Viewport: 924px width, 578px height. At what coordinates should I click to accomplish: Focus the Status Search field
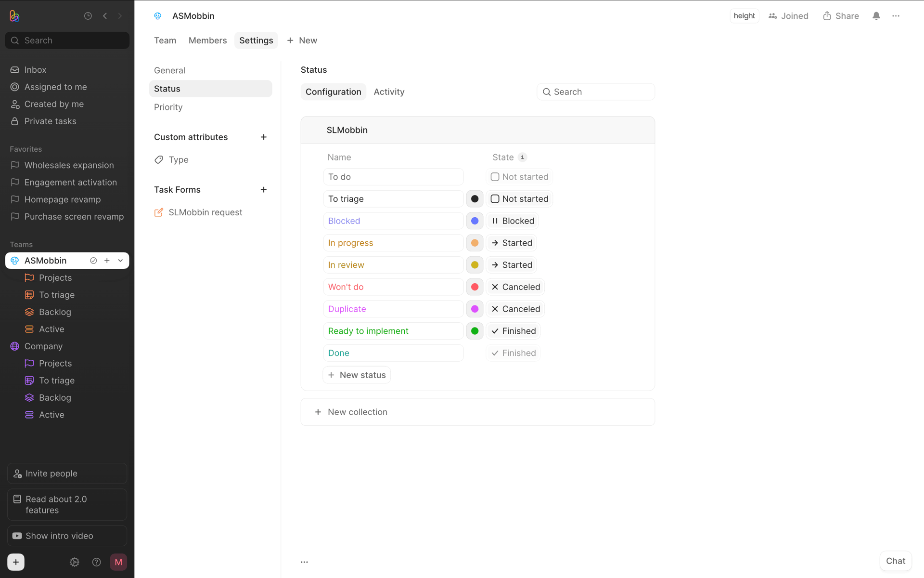595,92
